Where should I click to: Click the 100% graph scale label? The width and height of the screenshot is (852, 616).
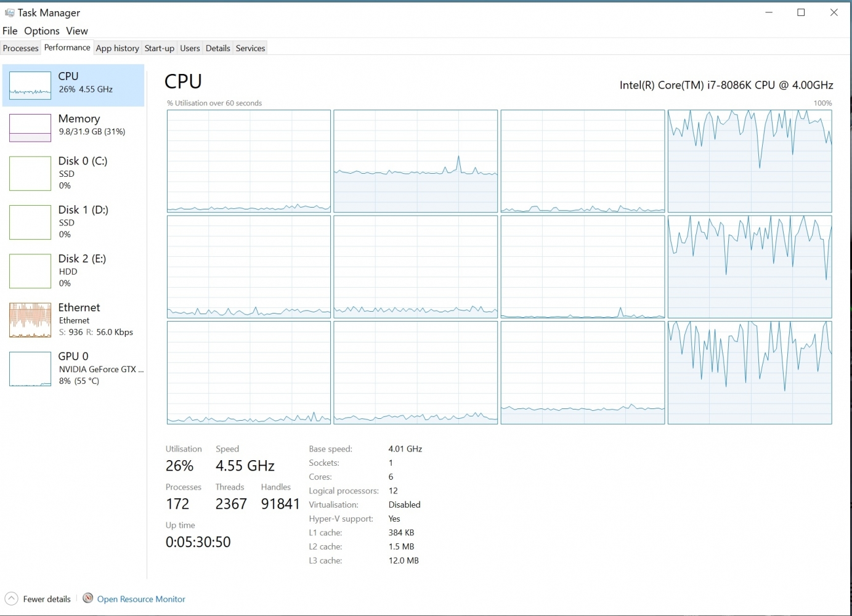822,103
